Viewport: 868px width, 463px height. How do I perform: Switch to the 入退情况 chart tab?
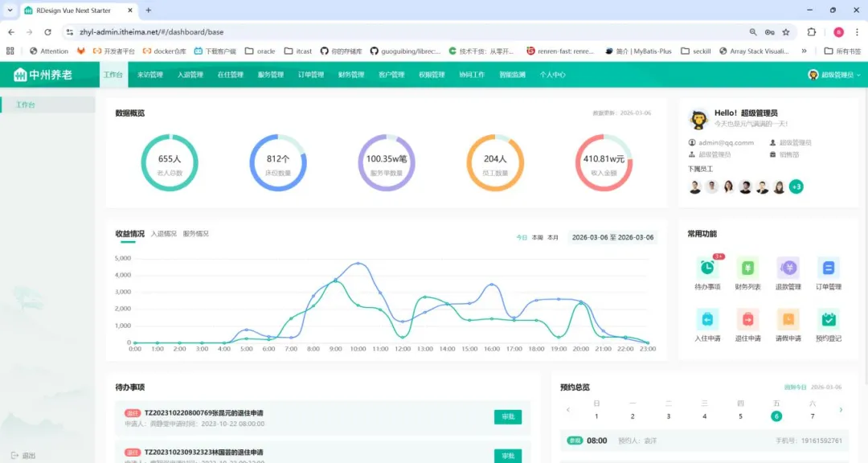pyautogui.click(x=163, y=234)
